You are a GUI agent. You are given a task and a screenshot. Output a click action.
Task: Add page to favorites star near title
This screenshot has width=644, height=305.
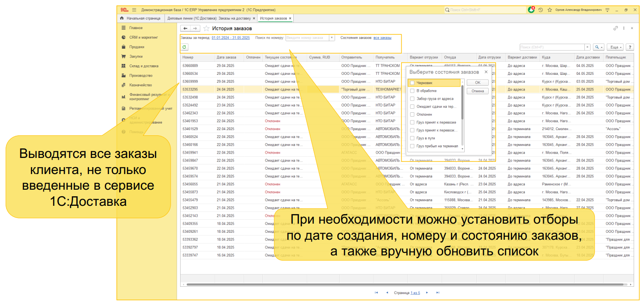pos(206,28)
